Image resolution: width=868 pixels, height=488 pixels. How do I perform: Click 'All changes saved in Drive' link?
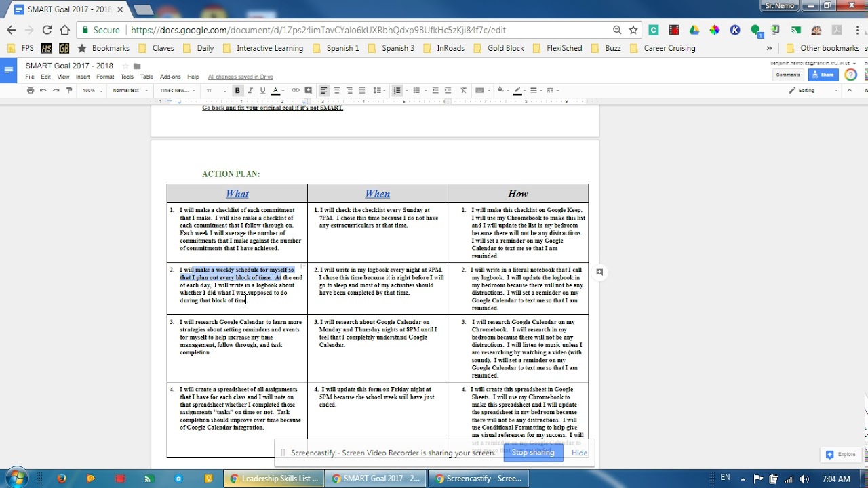pyautogui.click(x=240, y=77)
